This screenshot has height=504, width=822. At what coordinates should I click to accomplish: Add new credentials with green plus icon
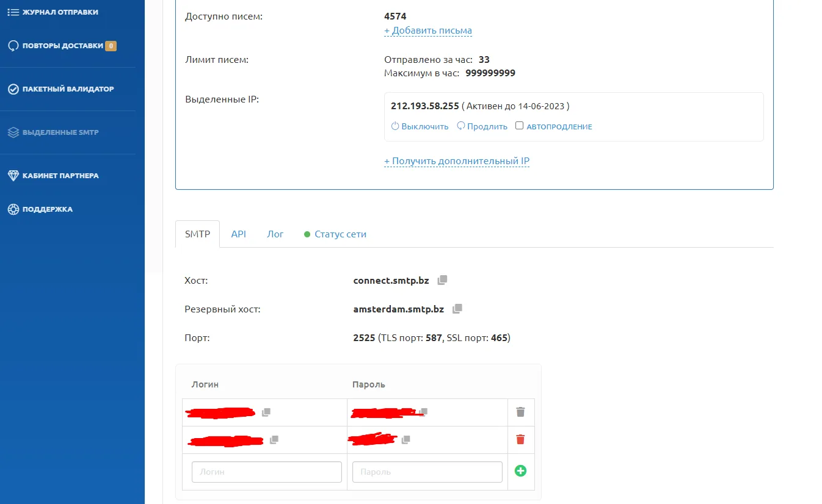[x=520, y=470]
